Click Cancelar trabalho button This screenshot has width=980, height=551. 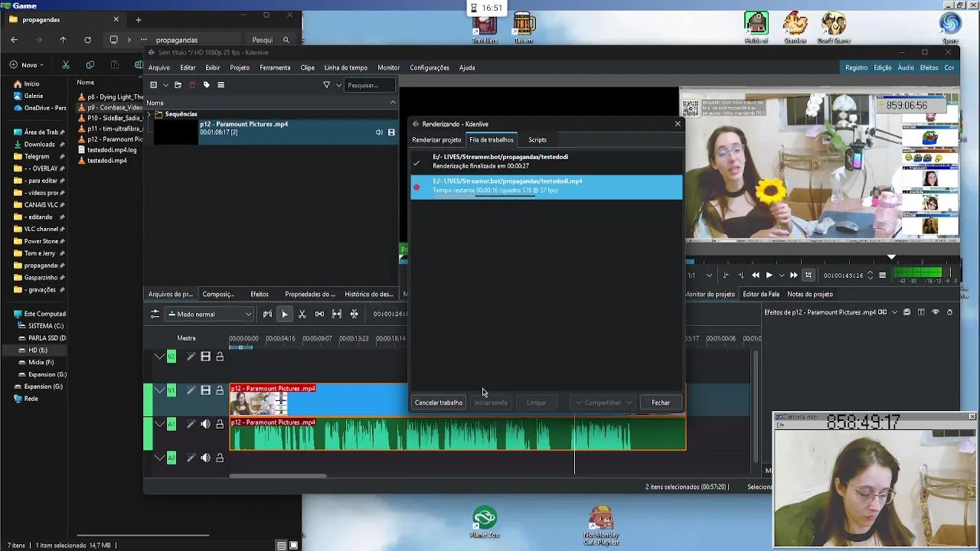(439, 403)
